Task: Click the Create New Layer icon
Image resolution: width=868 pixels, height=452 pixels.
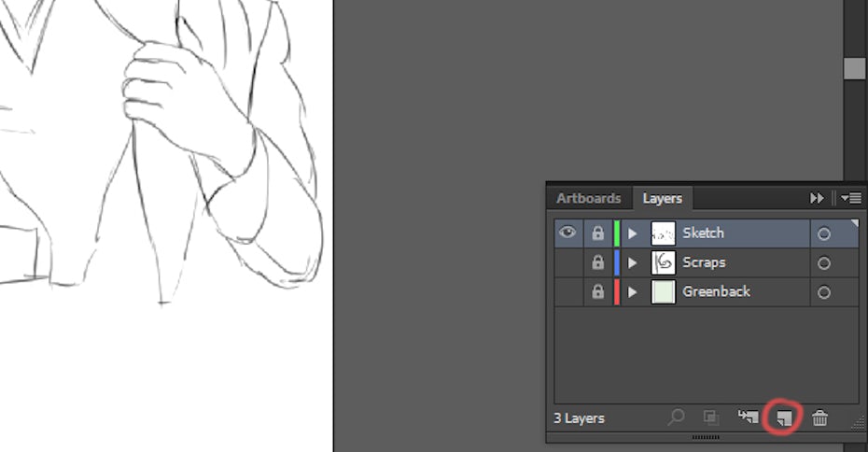Action: click(785, 417)
